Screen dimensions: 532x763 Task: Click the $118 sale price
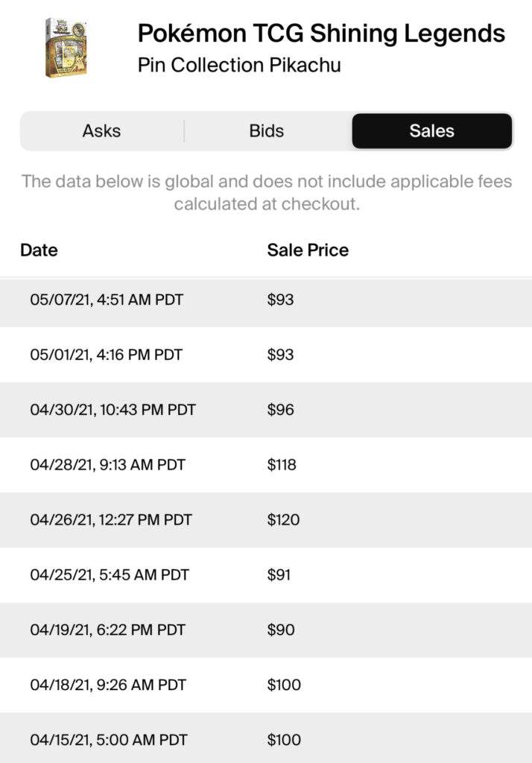[x=282, y=465]
